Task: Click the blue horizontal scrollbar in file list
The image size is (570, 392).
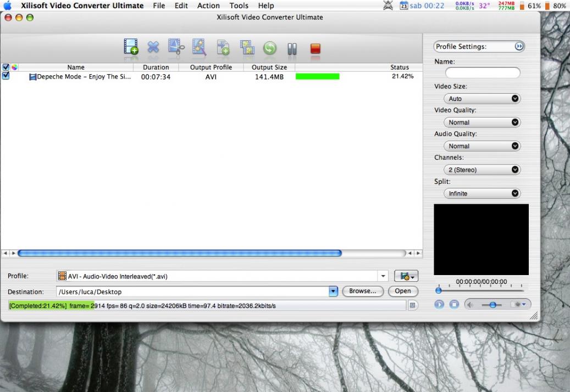Action: click(x=180, y=253)
